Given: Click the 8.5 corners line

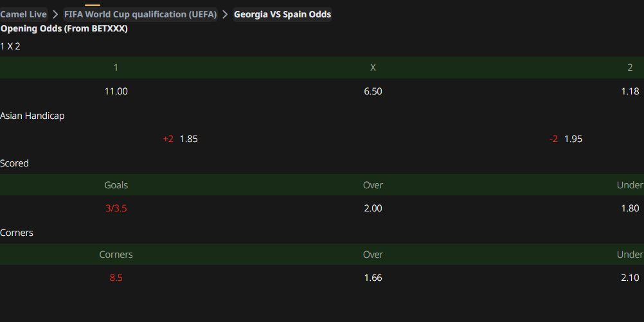Looking at the screenshot, I should coord(116,278).
